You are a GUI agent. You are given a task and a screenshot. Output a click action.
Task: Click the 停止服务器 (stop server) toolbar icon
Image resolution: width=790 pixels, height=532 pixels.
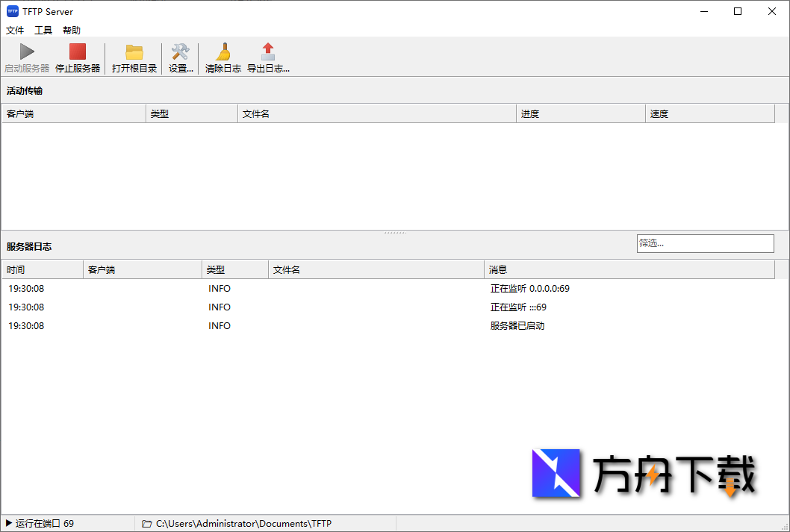tap(77, 51)
